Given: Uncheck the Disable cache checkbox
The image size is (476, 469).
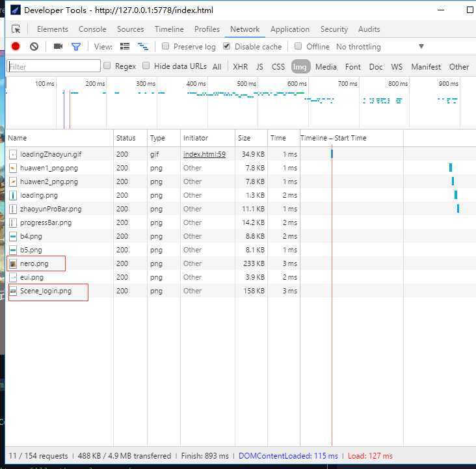Looking at the screenshot, I should 226,46.
